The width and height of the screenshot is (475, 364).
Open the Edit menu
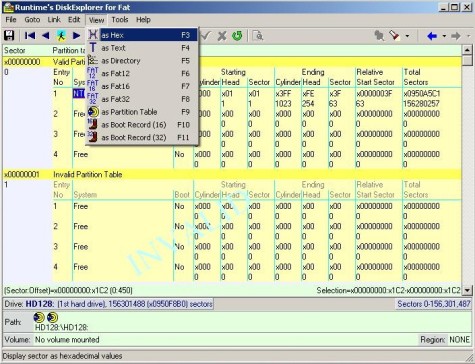(x=74, y=20)
